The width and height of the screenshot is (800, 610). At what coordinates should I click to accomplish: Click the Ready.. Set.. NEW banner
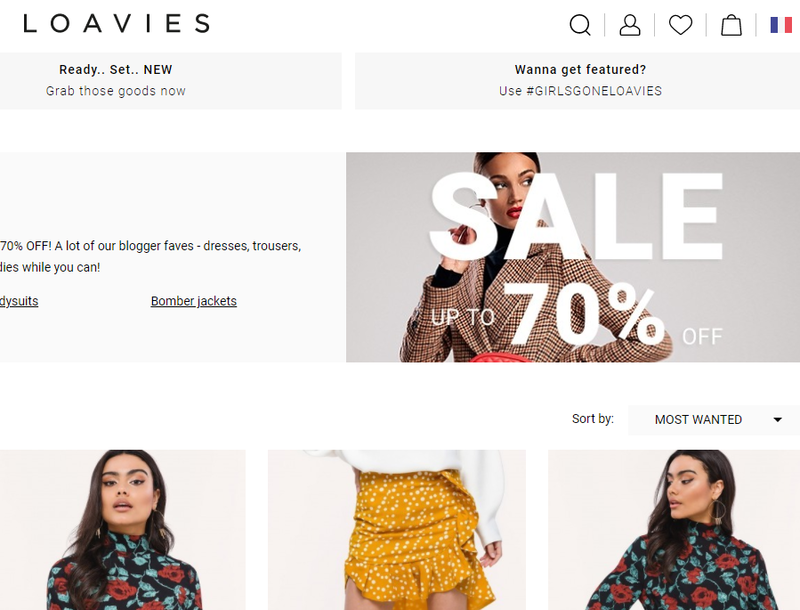pyautogui.click(x=170, y=81)
